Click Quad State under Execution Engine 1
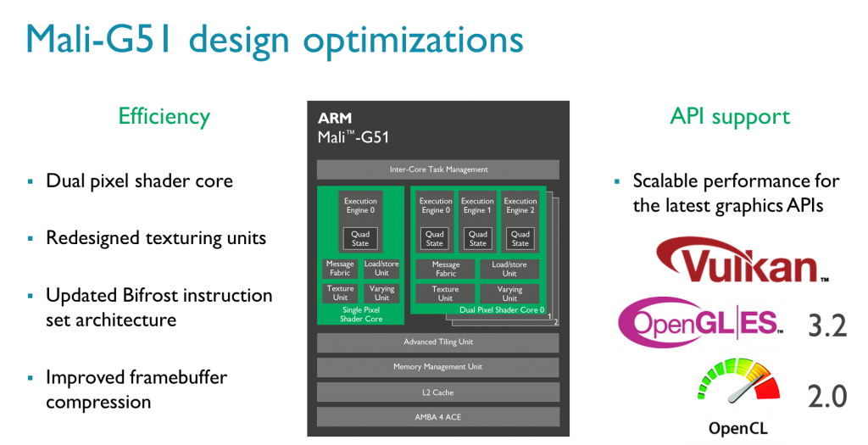Viewport: 868px width, 445px height. click(x=478, y=238)
